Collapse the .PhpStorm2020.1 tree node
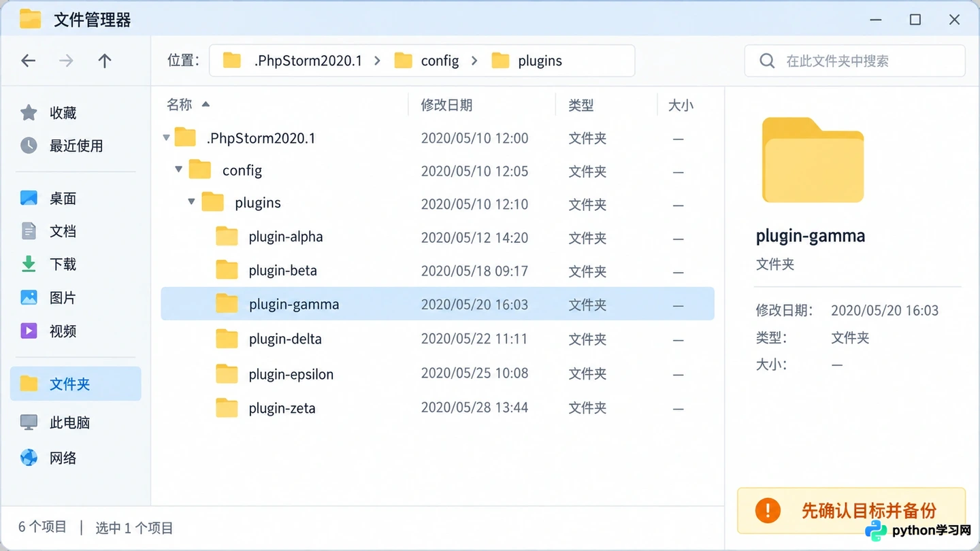 coord(166,138)
